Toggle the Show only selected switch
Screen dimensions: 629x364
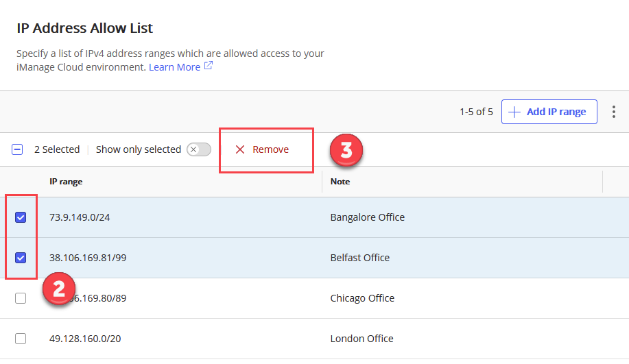[198, 149]
